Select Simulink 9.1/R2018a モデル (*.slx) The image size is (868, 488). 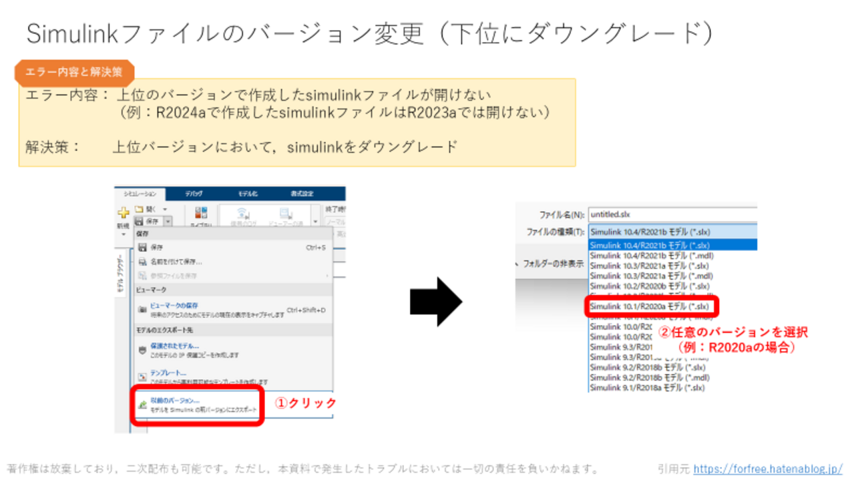(x=648, y=387)
